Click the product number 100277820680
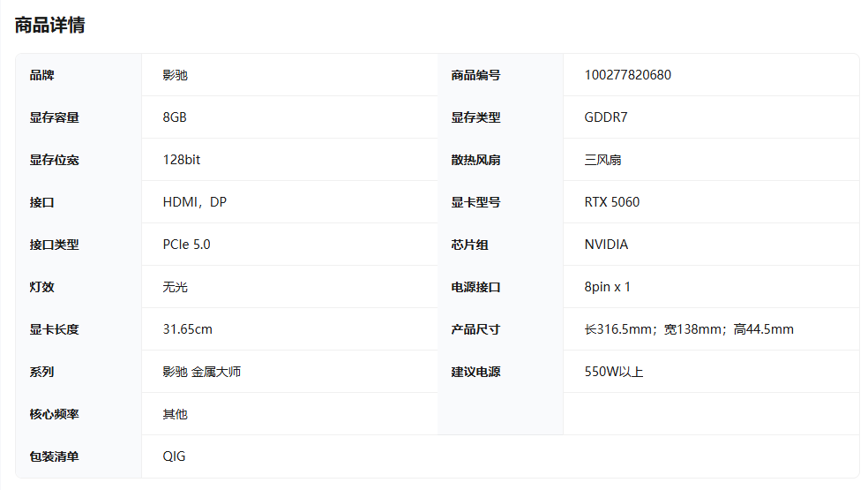 (627, 75)
